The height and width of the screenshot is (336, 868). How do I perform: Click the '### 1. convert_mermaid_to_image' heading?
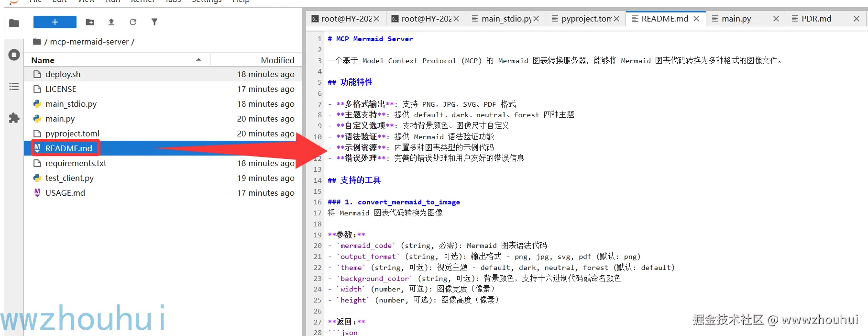point(394,202)
